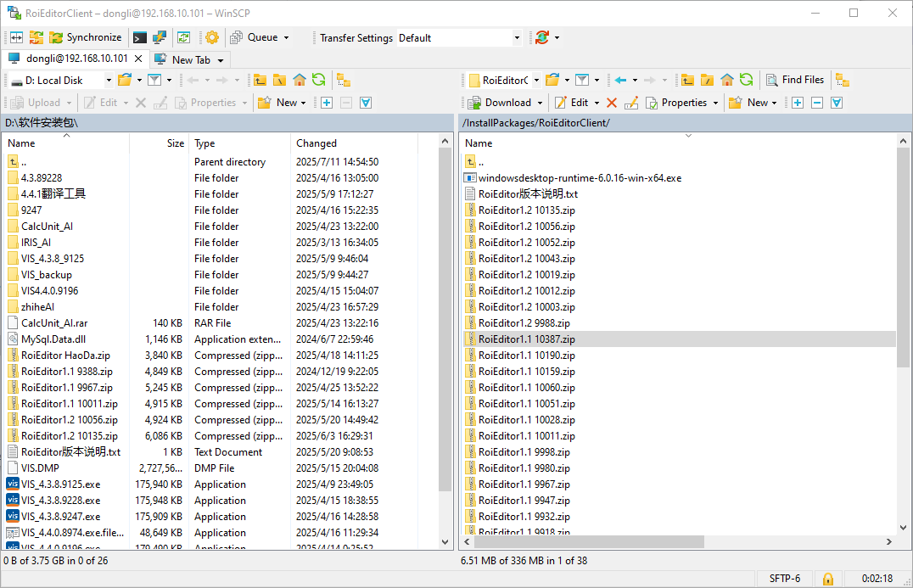This screenshot has height=588, width=913.
Task: Click local open directory folder icon
Action: pos(125,80)
